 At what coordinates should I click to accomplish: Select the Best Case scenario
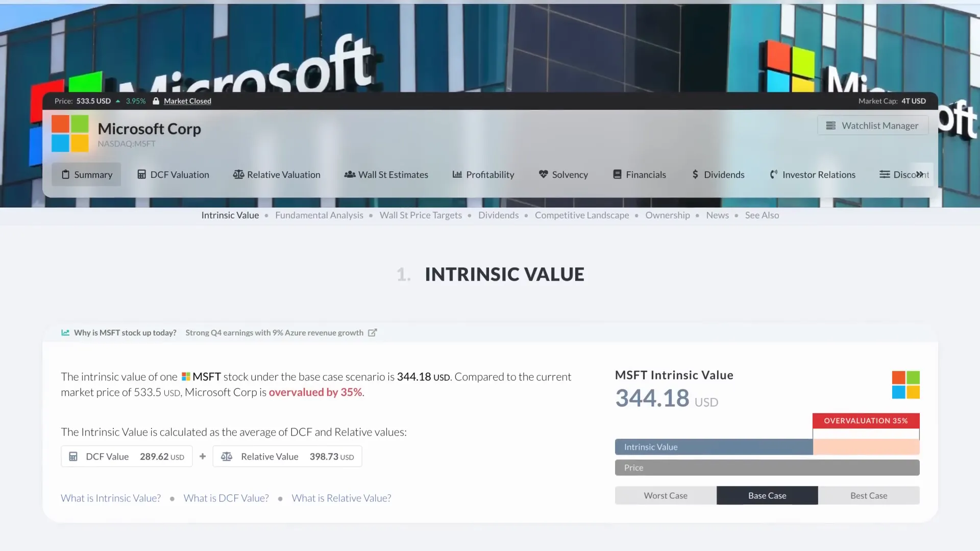869,495
